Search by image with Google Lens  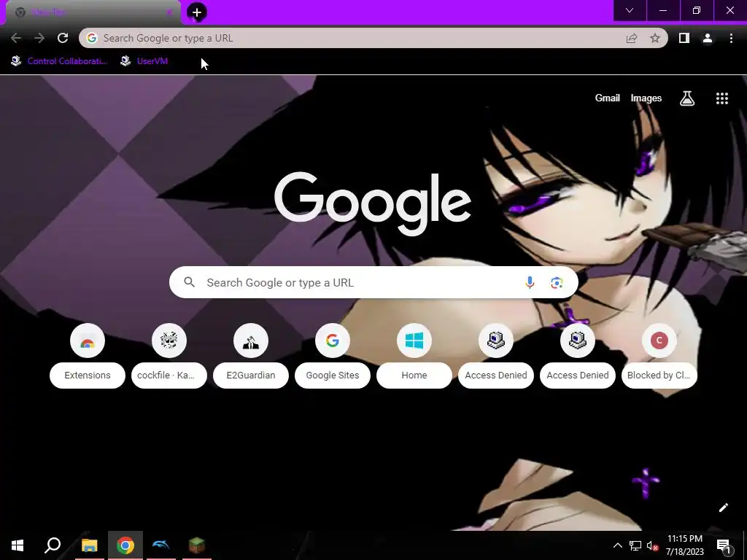[557, 282]
